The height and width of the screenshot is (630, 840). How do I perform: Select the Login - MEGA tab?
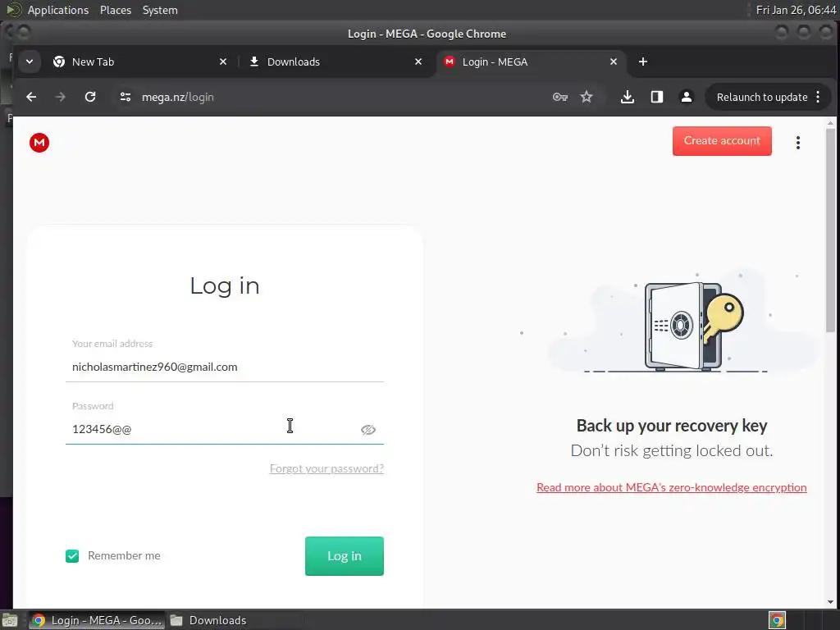531,62
